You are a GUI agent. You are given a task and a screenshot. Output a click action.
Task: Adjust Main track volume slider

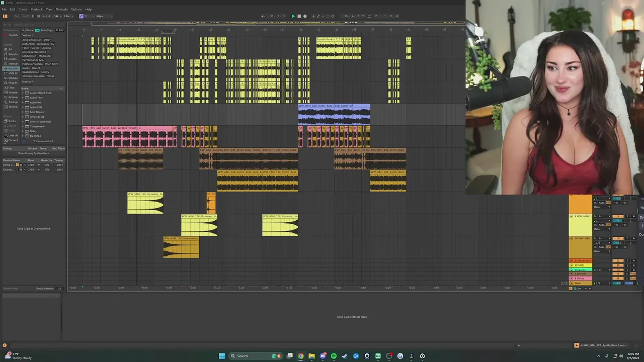[x=617, y=283]
